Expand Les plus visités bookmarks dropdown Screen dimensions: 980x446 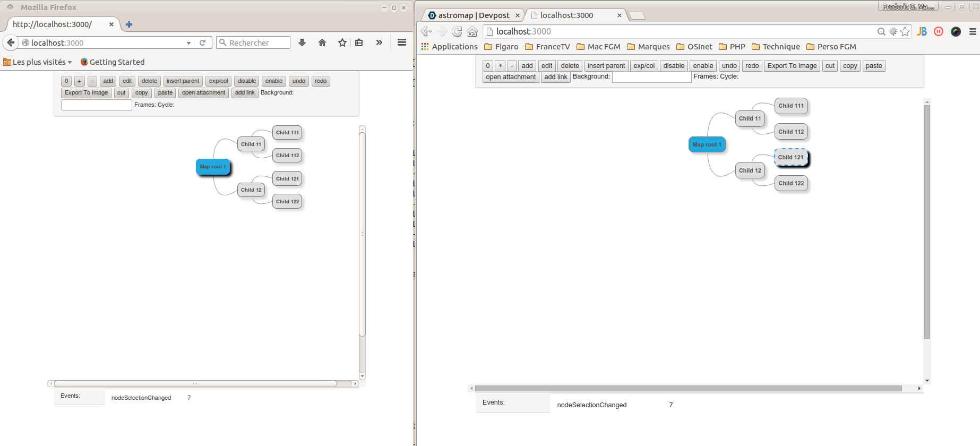pos(37,62)
